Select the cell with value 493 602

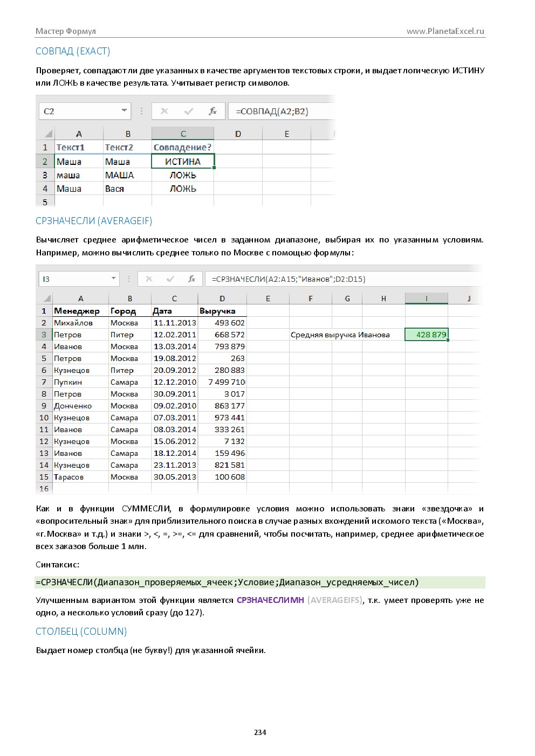[x=222, y=323]
